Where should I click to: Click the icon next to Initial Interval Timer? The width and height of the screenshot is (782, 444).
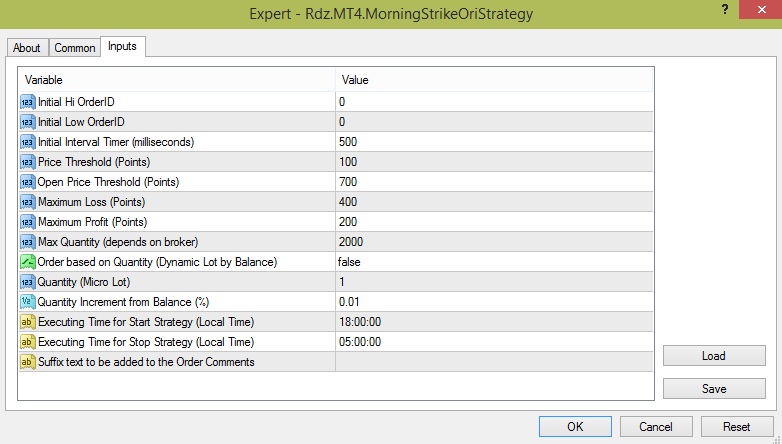click(27, 142)
